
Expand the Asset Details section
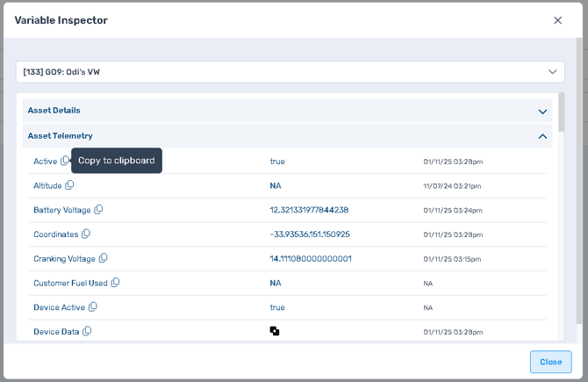pyautogui.click(x=542, y=112)
